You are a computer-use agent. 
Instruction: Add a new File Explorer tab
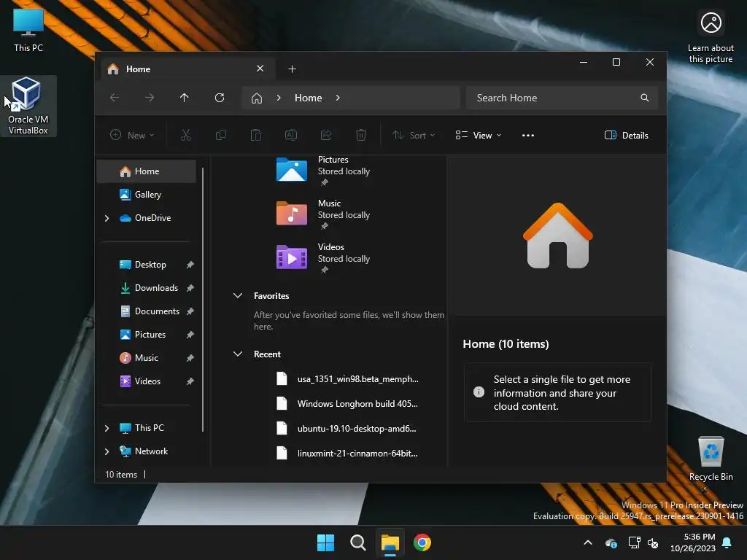292,69
